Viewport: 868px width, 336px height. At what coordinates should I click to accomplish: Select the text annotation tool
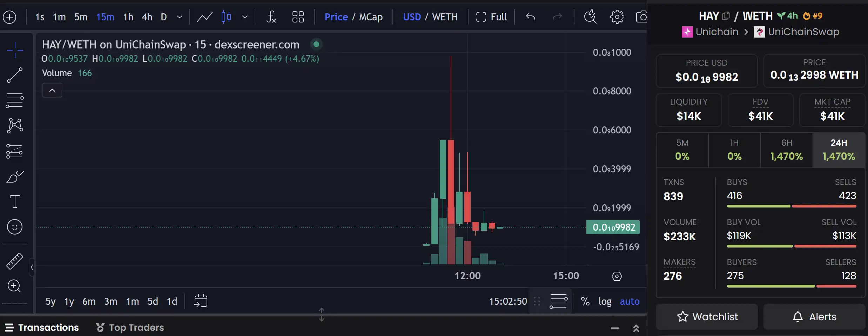[x=14, y=201]
